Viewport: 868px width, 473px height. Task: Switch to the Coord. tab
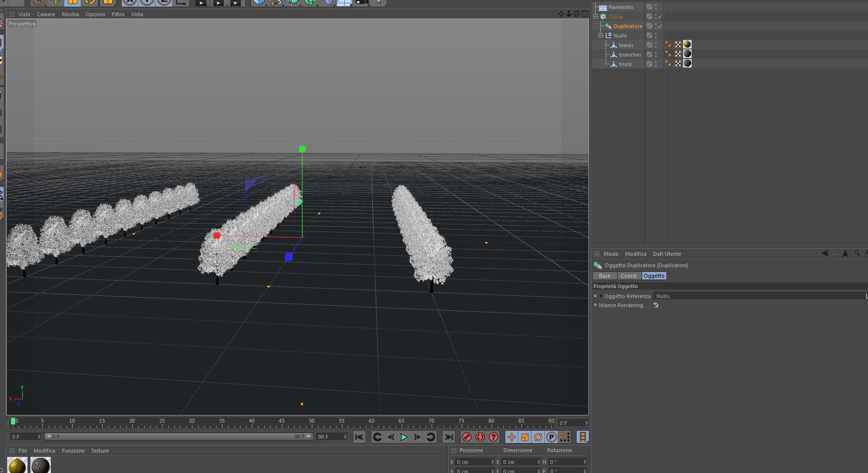click(629, 276)
